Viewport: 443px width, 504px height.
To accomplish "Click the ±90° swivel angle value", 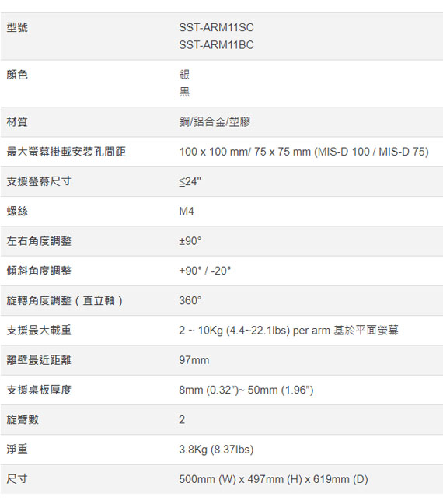I will click(x=190, y=241).
